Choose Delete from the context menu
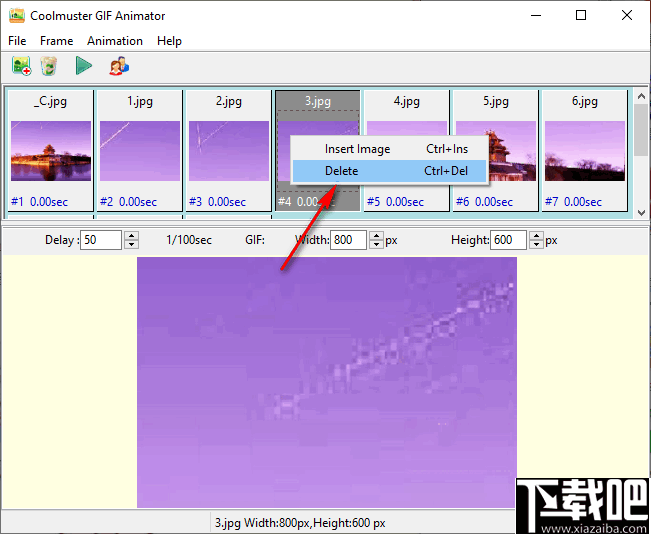The image size is (651, 534). (389, 171)
